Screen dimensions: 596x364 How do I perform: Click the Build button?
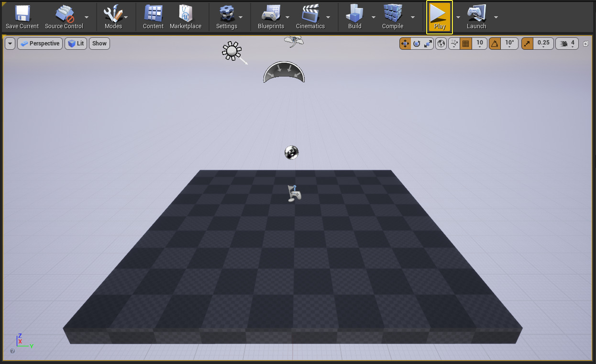(354, 17)
